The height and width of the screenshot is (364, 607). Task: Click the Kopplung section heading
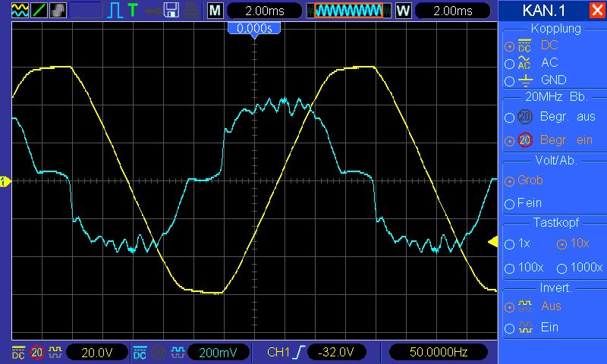point(556,29)
